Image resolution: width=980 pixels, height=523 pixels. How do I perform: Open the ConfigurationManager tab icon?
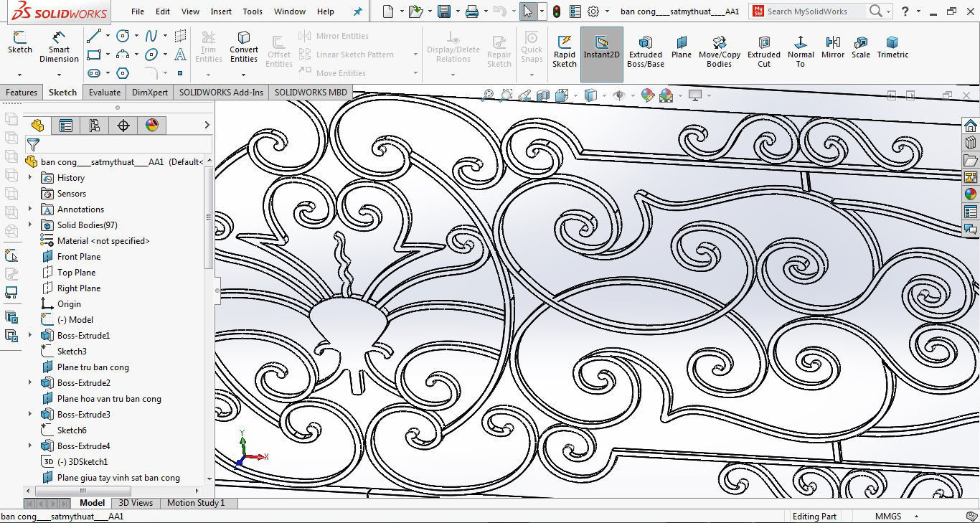point(95,126)
